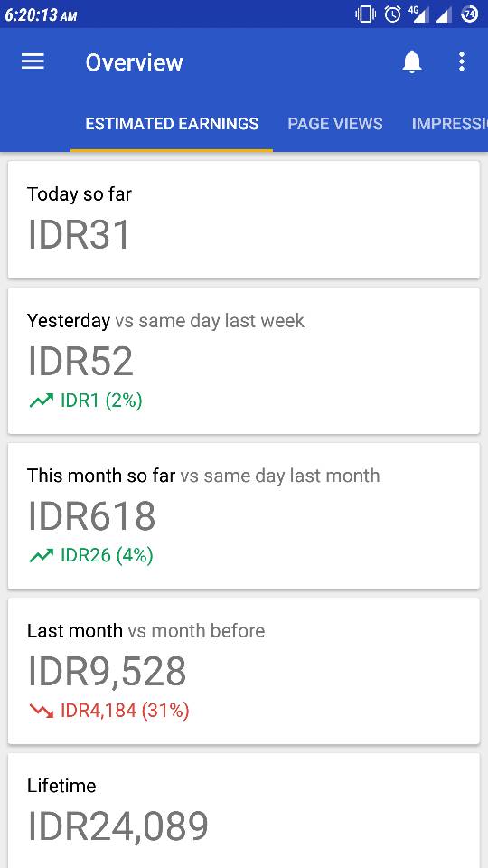488x868 pixels.
Task: Tap the IDR4,184 (31%) change text
Action: click(x=125, y=711)
